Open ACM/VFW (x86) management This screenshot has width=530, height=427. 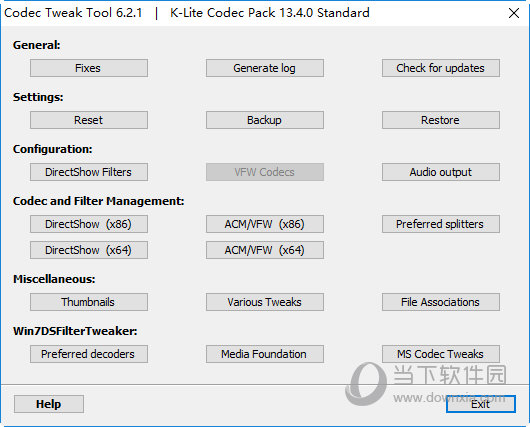265,224
